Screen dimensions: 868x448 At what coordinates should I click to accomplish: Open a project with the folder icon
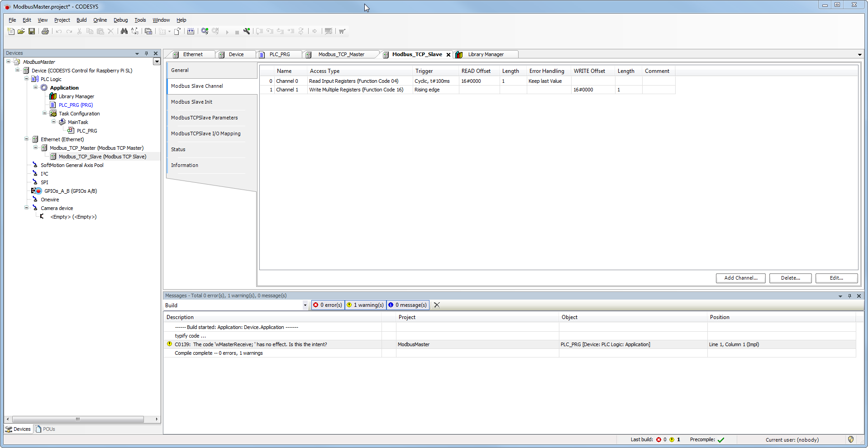[21, 31]
